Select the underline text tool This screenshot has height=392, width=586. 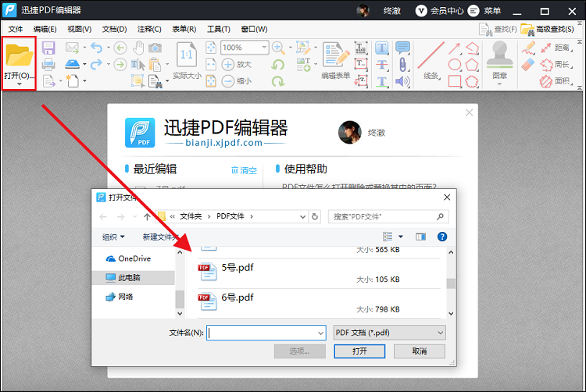click(381, 81)
